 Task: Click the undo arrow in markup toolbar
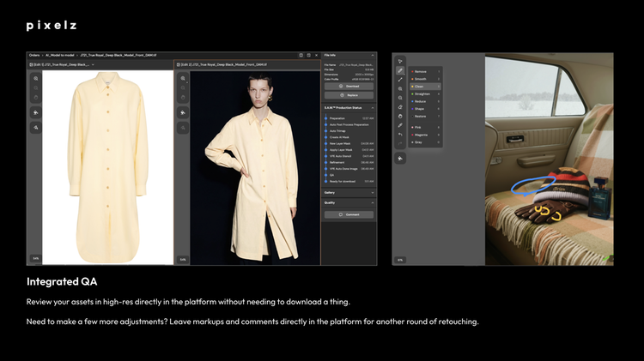[400, 134]
